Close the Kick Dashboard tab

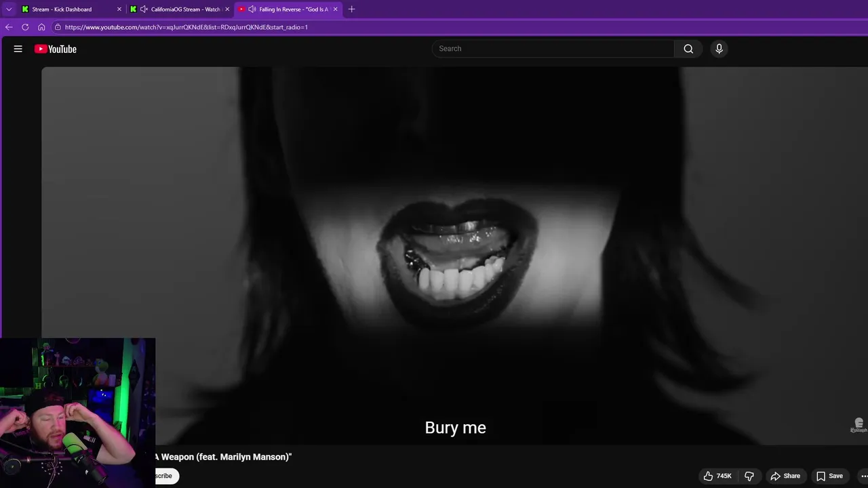(x=119, y=9)
